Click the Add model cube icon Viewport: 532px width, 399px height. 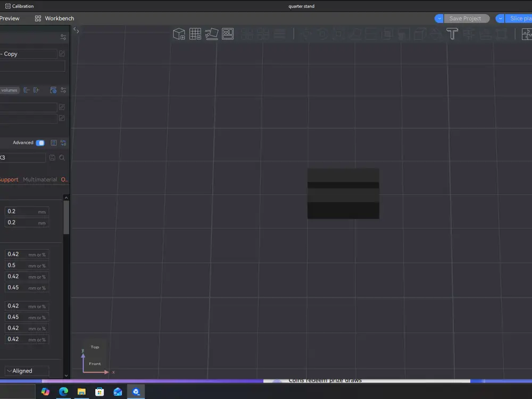click(x=179, y=34)
